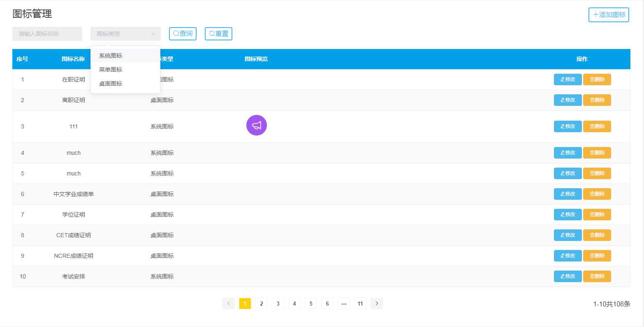Go to pagination page 11
Image resolution: width=644 pixels, height=327 pixels.
point(360,304)
